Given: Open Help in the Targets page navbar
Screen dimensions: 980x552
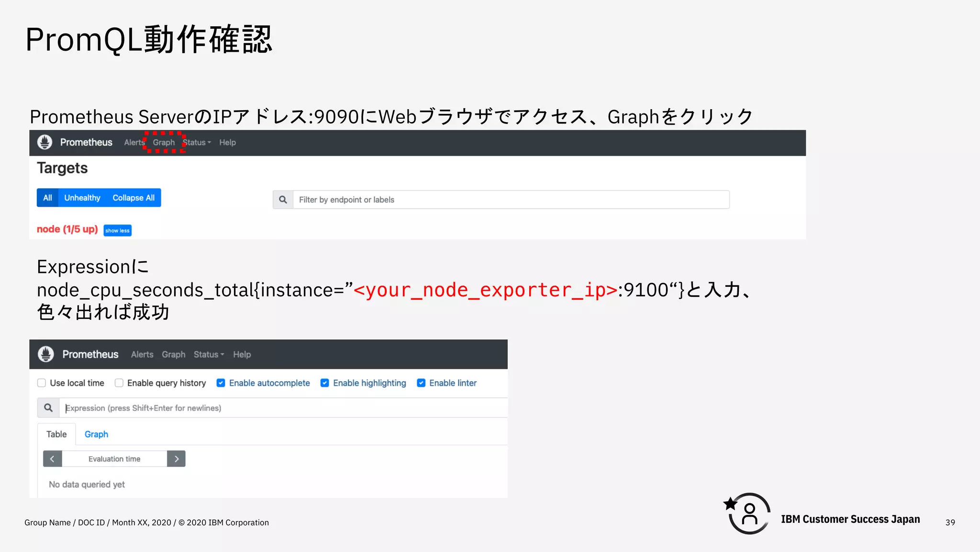Looking at the screenshot, I should click(x=227, y=143).
